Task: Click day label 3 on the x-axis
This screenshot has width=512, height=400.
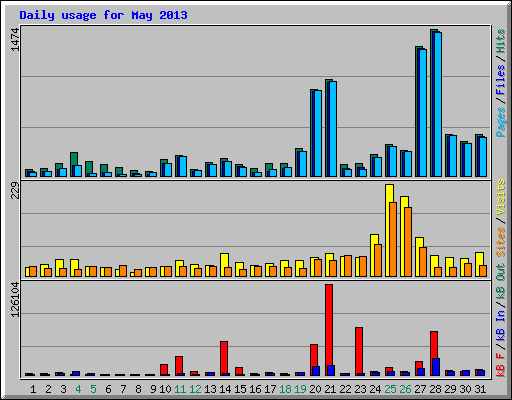Action: point(63,389)
